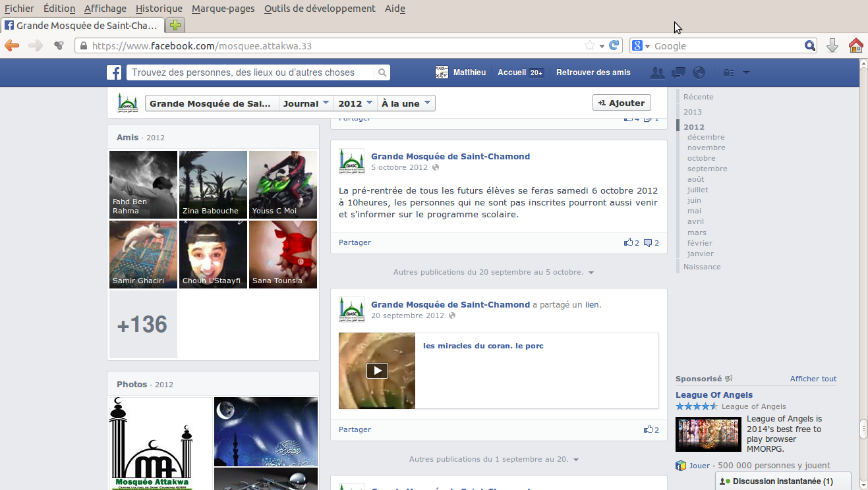Bookmark page with star icon
The height and width of the screenshot is (490, 868).
point(590,45)
